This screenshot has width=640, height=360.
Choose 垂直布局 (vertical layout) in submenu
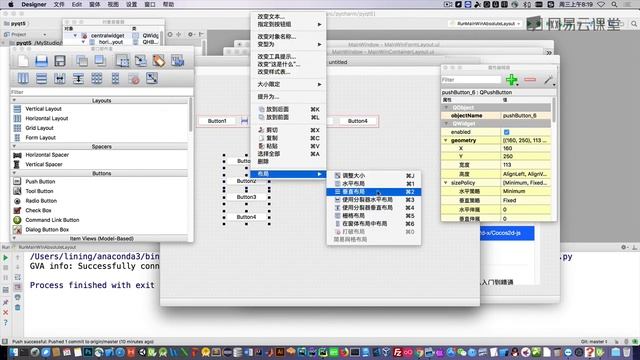pos(374,192)
